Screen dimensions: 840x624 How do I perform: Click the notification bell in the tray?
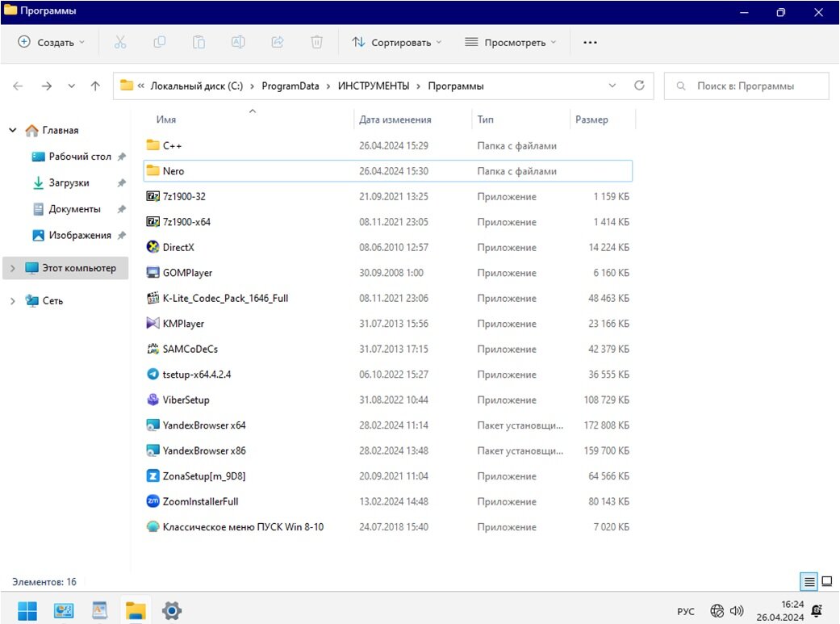(x=817, y=610)
